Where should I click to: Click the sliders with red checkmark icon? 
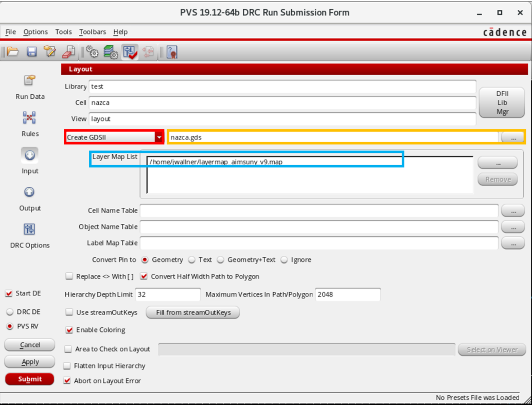pos(130,52)
